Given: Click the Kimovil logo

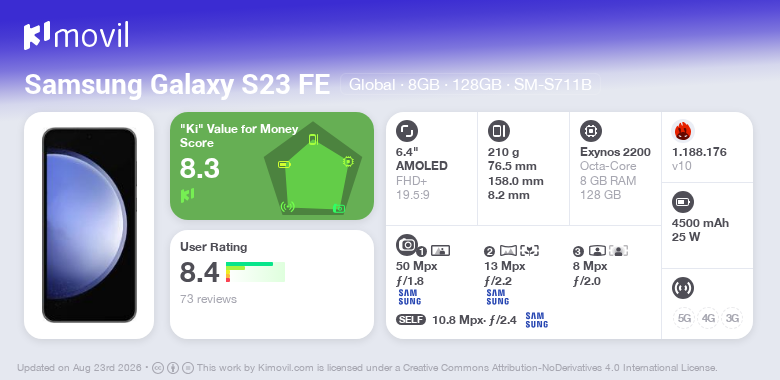Looking at the screenshot, I should [x=76, y=35].
